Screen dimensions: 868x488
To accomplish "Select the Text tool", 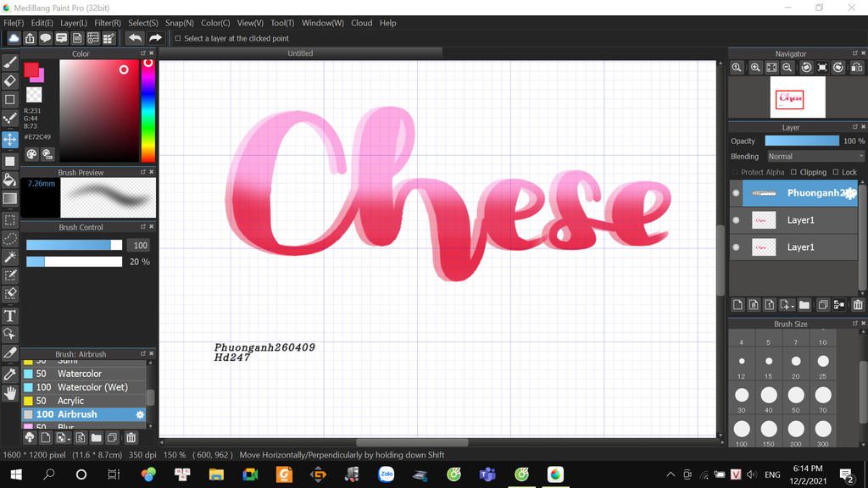I will pyautogui.click(x=10, y=316).
